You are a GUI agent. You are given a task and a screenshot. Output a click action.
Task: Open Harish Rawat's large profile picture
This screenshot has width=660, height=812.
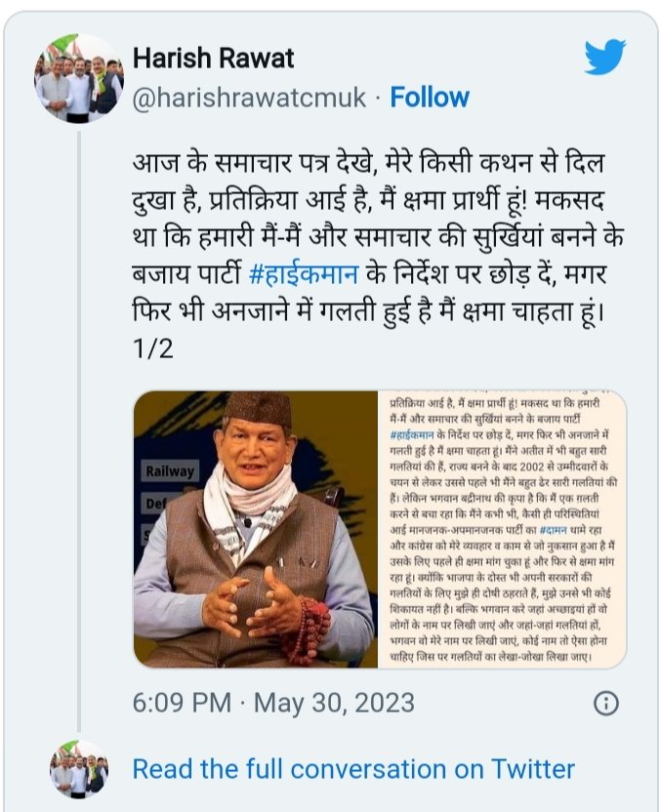80,78
